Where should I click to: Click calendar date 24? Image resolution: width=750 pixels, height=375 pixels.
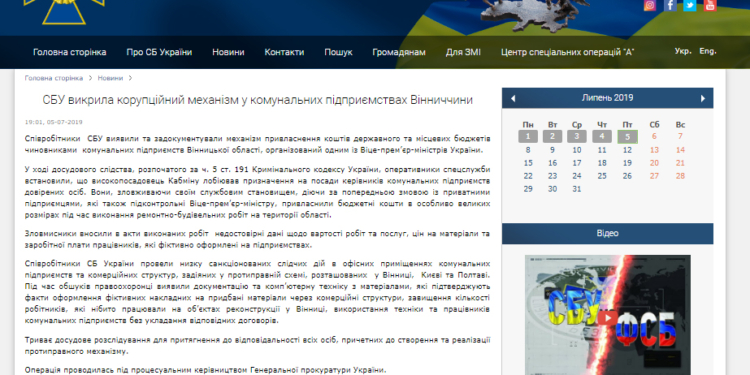pyautogui.click(x=577, y=176)
